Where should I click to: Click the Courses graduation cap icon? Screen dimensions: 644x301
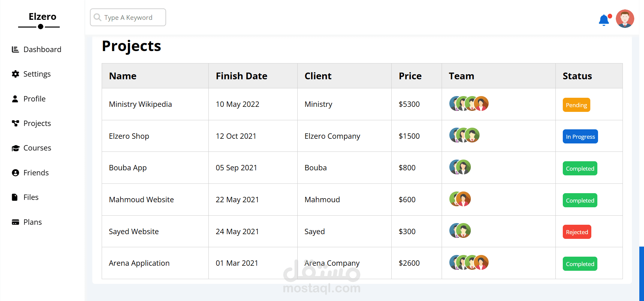pos(15,148)
